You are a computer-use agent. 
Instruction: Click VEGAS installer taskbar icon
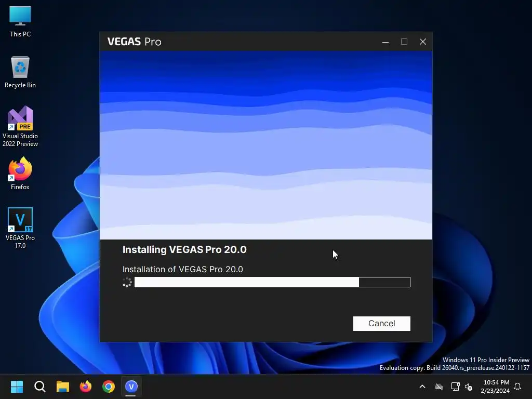click(x=131, y=387)
